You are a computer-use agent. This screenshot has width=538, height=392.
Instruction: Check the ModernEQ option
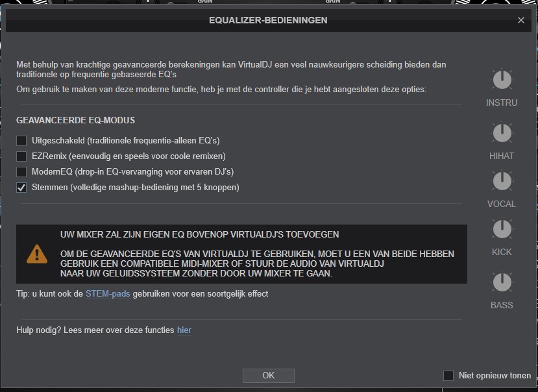tap(21, 171)
